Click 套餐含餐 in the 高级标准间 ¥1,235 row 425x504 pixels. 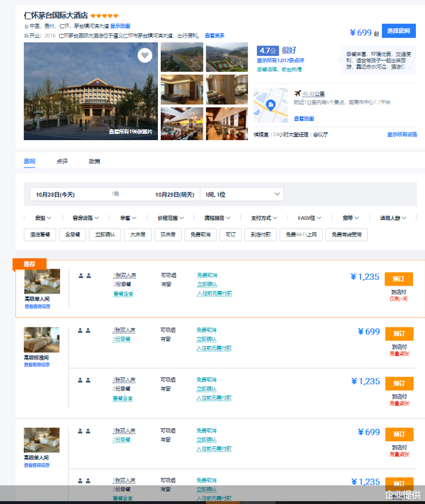click(x=122, y=398)
